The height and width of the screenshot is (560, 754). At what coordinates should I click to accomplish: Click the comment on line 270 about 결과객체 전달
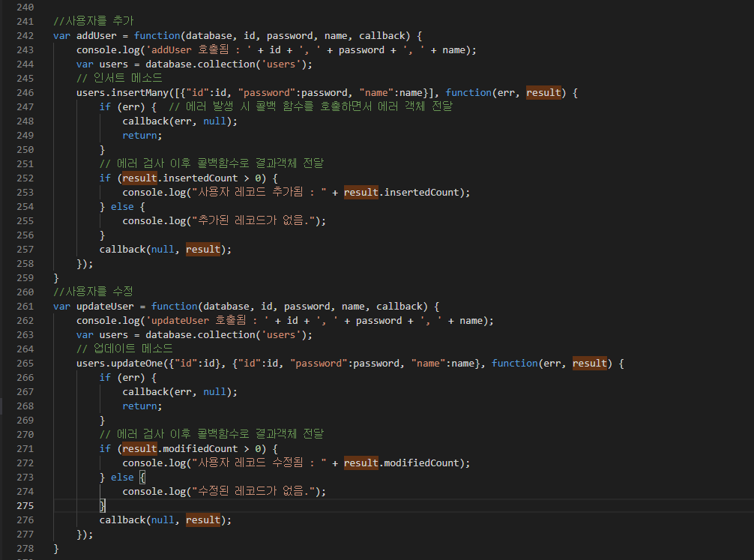211,435
